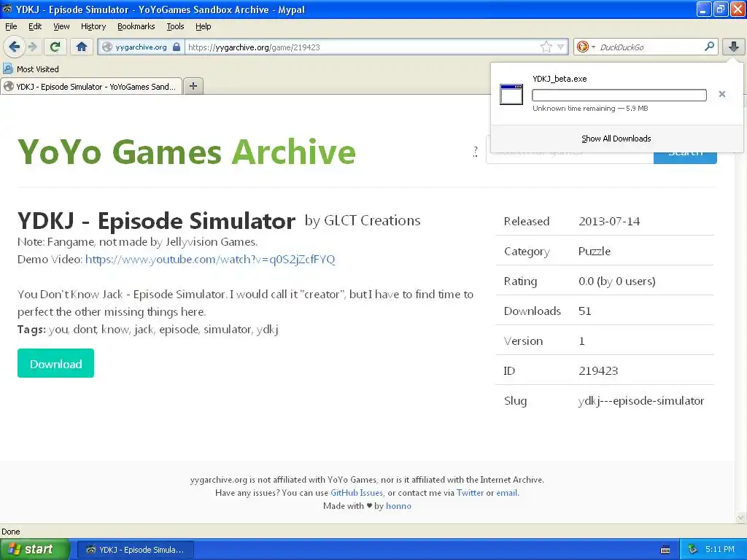Click the 5:11 PM clock
Viewport: 747px width, 560px height.
(719, 550)
